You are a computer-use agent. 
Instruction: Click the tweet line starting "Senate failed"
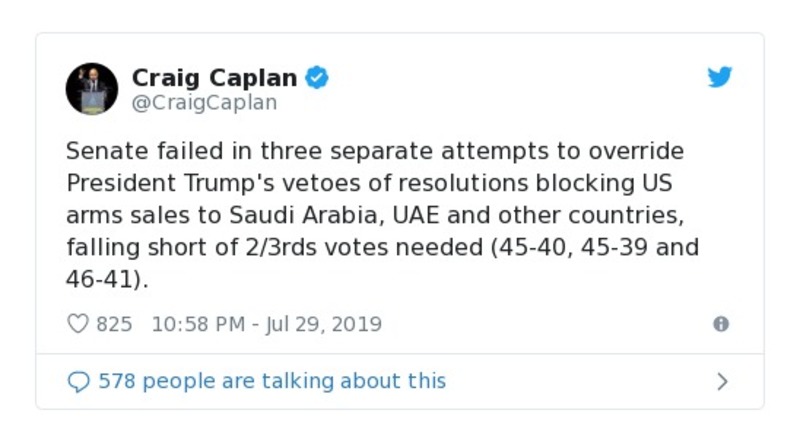point(374,151)
